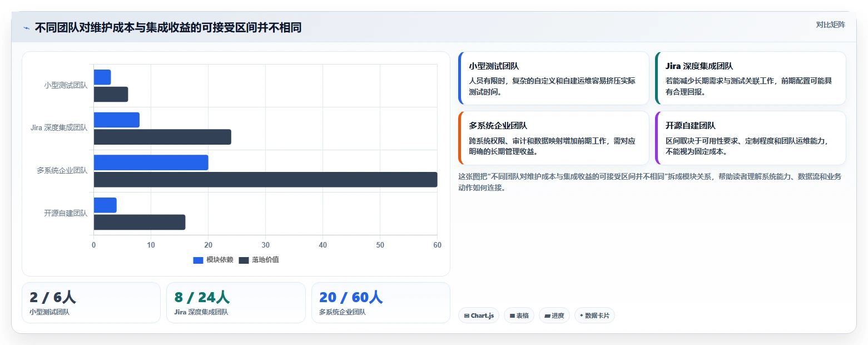The width and height of the screenshot is (868, 345).
Task: Select the dark bar for Jira 深度集成团队
Action: click(162, 137)
